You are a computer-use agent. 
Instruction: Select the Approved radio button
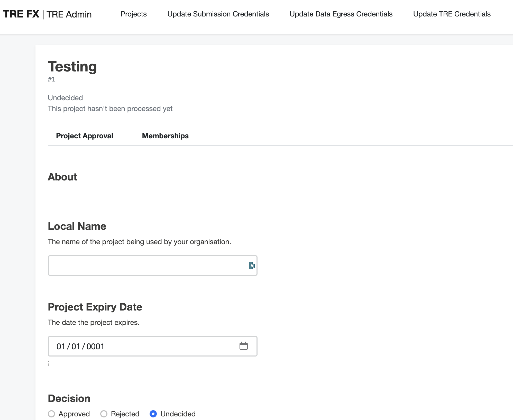51,414
